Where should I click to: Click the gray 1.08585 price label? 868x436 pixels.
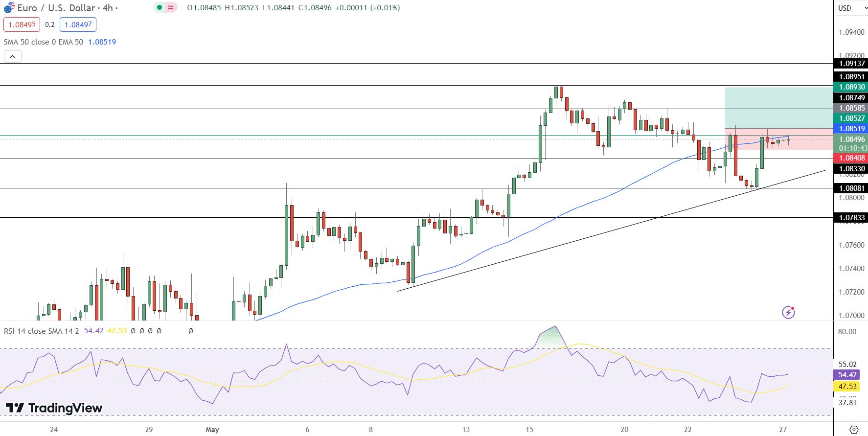coord(851,108)
